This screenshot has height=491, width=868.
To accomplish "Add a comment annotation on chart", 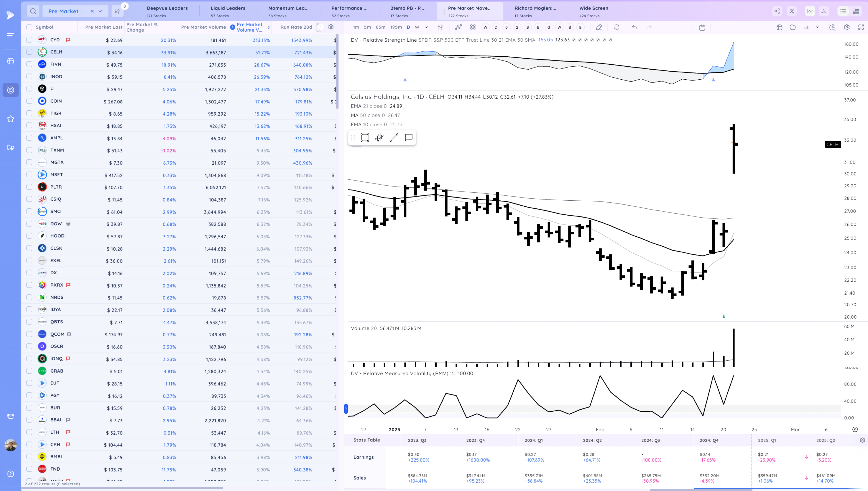I will [409, 137].
